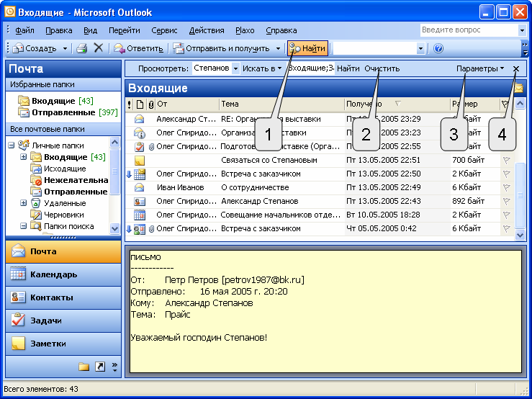Toggle the Найти toolbar button

pos(307,48)
